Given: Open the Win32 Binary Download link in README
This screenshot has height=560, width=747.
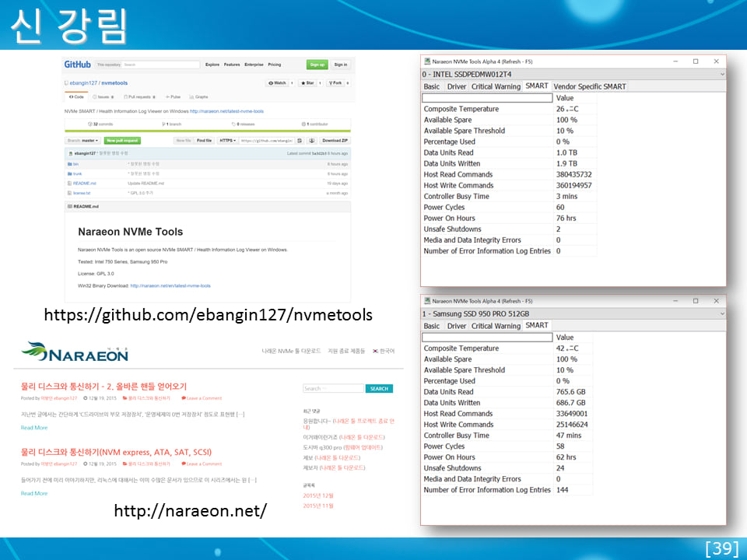Looking at the screenshot, I should (x=170, y=285).
